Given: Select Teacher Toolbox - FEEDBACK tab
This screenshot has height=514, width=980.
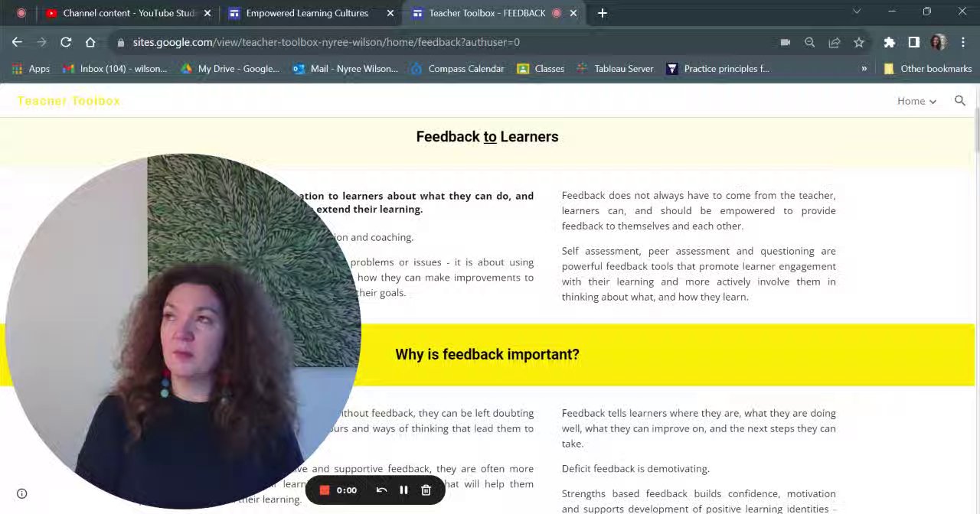Looking at the screenshot, I should 487,13.
